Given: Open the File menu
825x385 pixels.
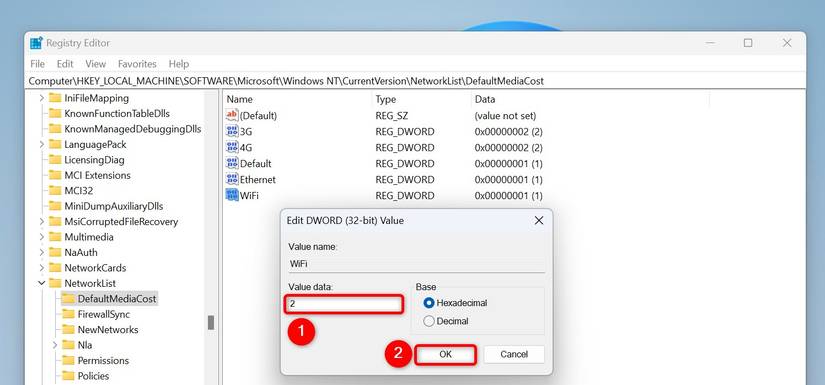Looking at the screenshot, I should tap(37, 64).
